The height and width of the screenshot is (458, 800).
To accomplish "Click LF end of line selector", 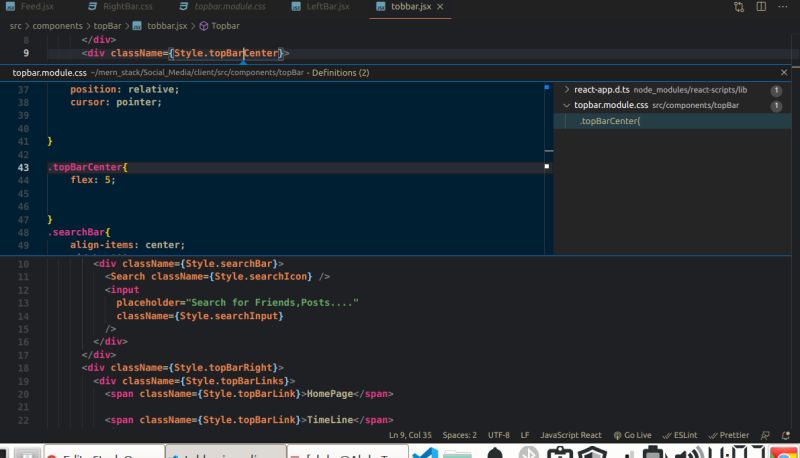I will 524,435.
